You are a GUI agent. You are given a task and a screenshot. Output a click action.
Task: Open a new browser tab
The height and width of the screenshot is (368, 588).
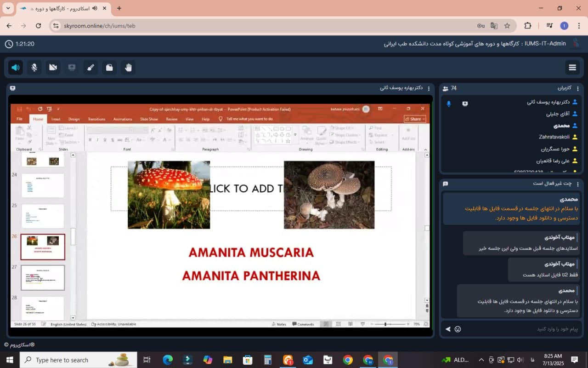pyautogui.click(x=119, y=8)
